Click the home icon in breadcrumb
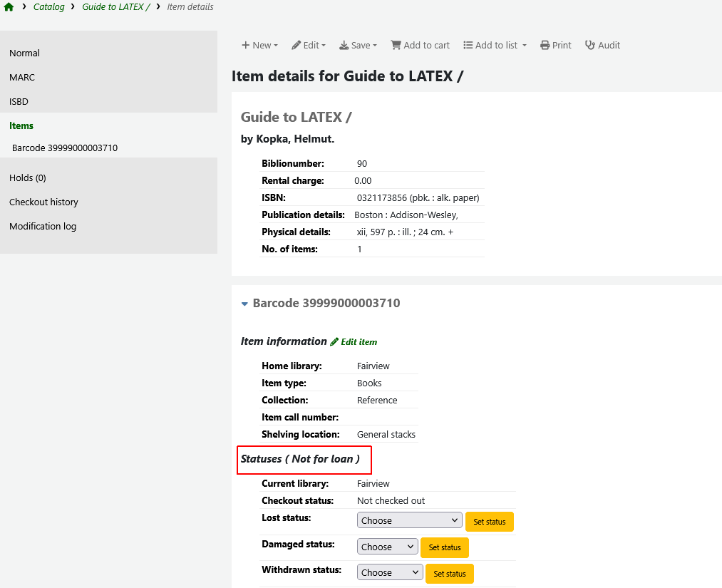This screenshot has width=722, height=588. tap(9, 7)
